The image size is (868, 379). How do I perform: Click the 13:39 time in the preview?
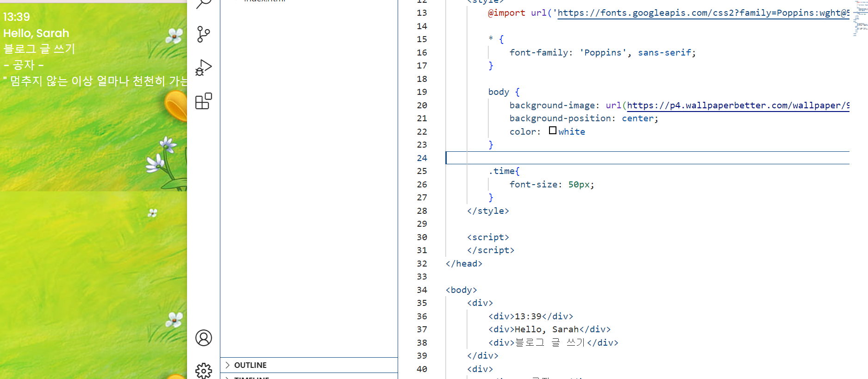click(17, 17)
